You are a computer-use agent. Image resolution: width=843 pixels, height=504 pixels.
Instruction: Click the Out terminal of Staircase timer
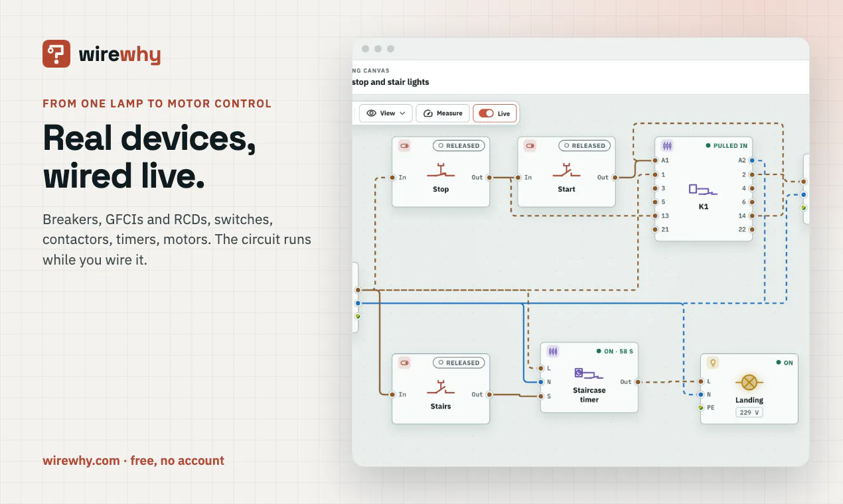pos(638,382)
